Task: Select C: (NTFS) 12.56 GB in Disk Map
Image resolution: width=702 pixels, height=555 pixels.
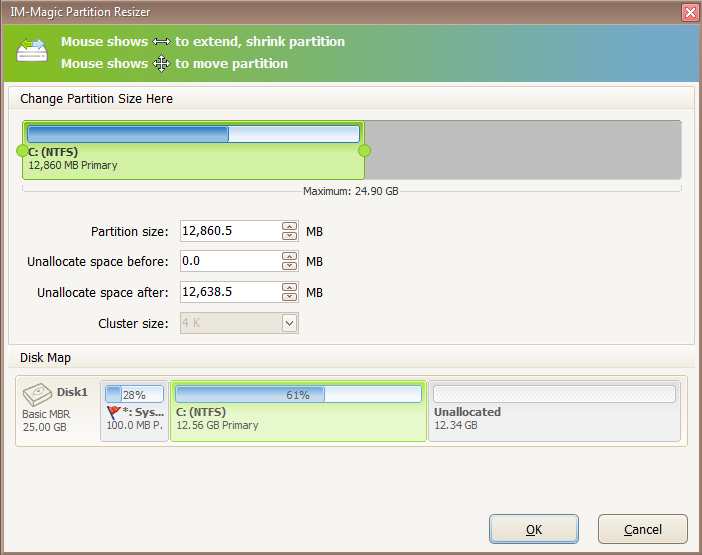Action: click(298, 411)
